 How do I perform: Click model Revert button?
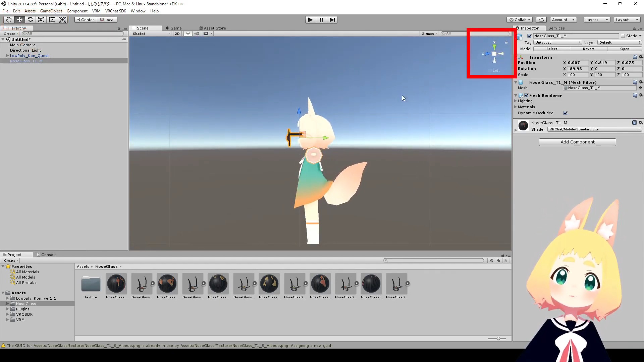coord(588,49)
